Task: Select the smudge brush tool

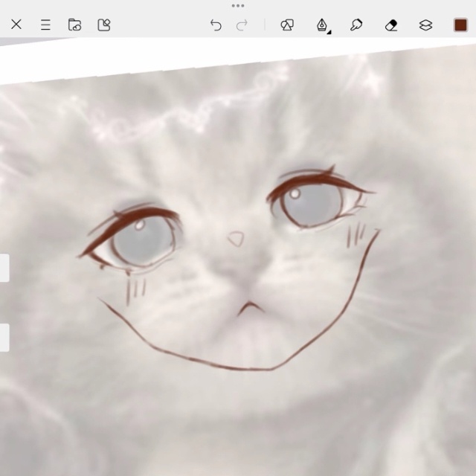Action: [356, 25]
